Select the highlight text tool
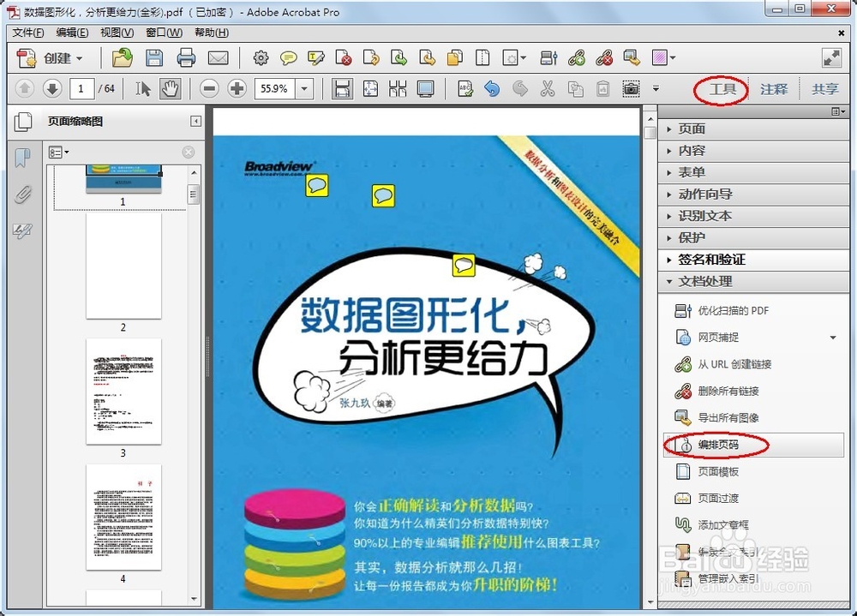The height and width of the screenshot is (616, 857). coord(316,58)
